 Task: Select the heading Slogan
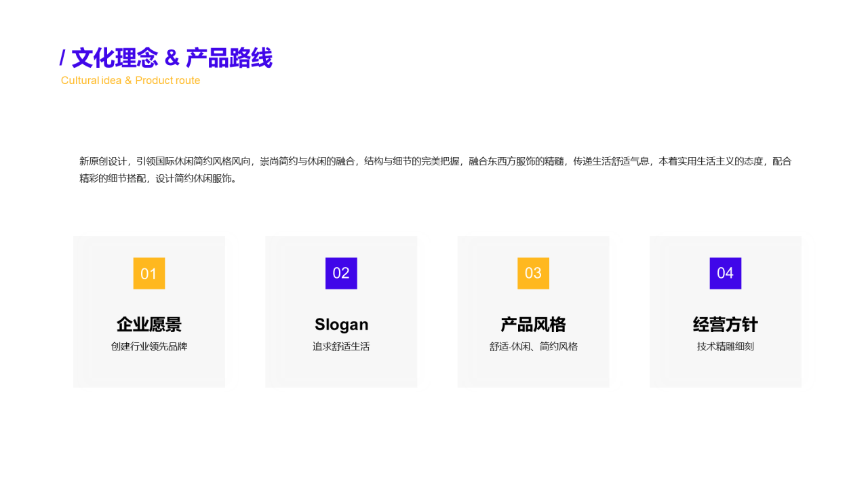pyautogui.click(x=341, y=325)
